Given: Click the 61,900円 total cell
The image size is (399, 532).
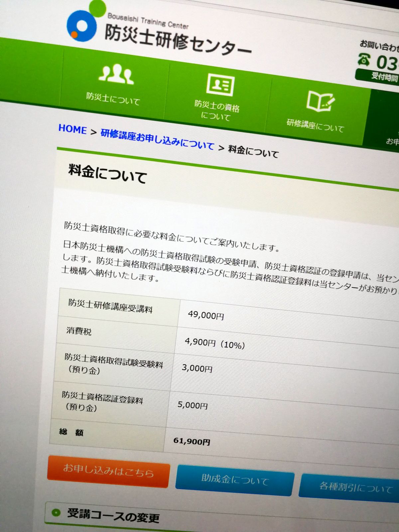Looking at the screenshot, I should pyautogui.click(x=192, y=441).
